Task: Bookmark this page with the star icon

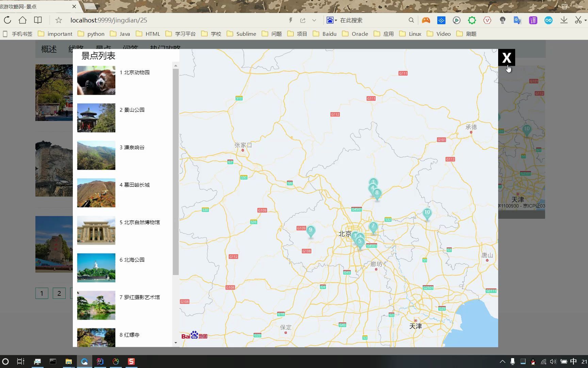Action: tap(59, 20)
